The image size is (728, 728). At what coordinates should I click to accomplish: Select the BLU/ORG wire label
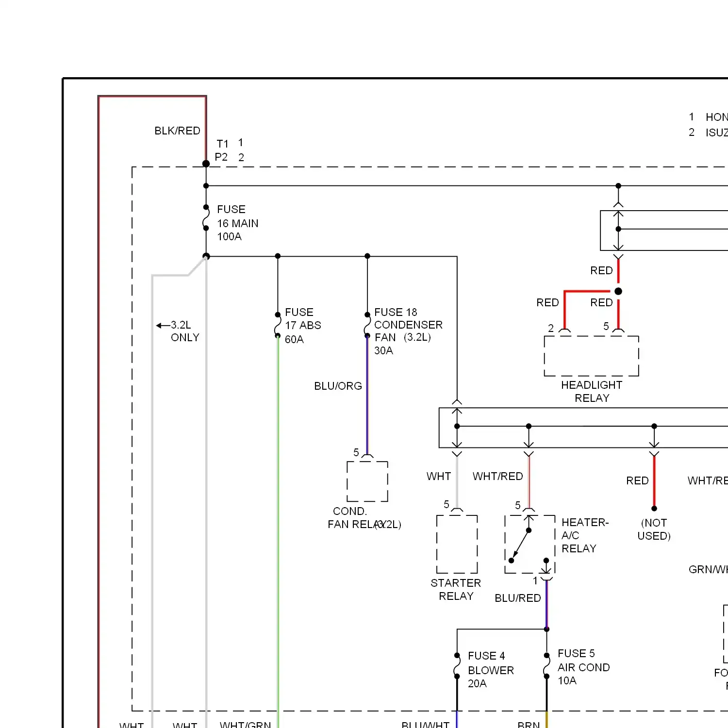click(x=338, y=386)
